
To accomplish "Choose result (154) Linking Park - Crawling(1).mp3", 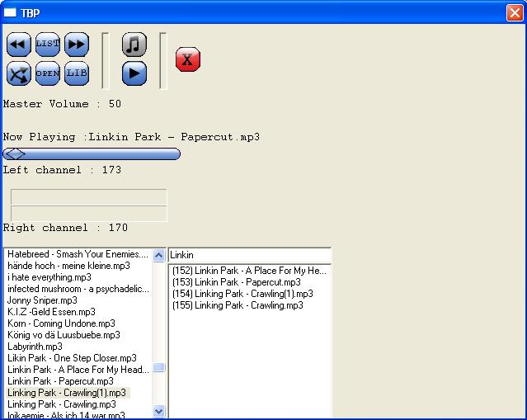I will [242, 294].
